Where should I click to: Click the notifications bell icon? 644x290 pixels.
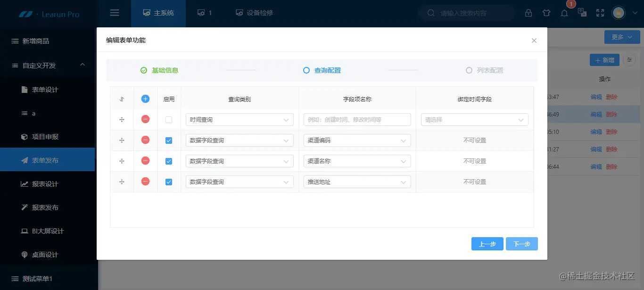pyautogui.click(x=564, y=13)
